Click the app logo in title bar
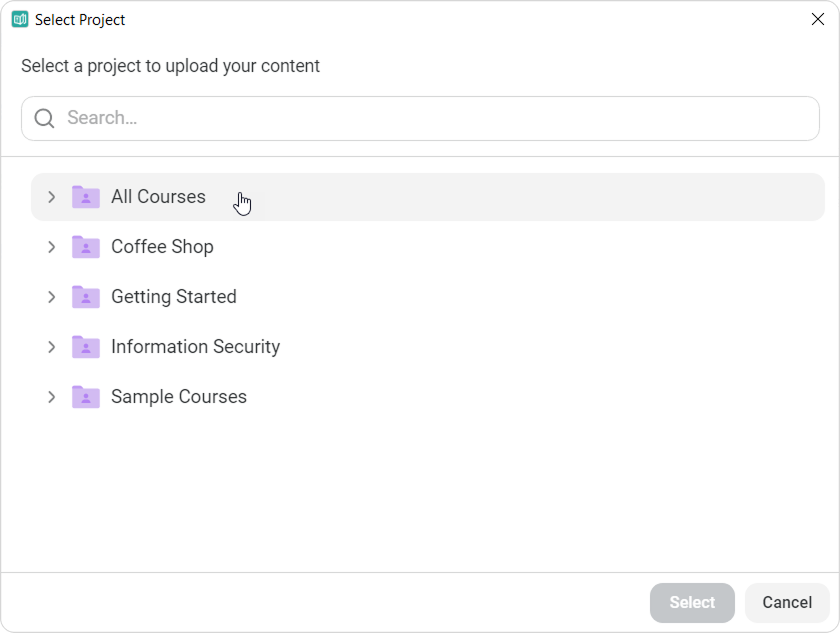The width and height of the screenshot is (840, 633). coord(20,19)
